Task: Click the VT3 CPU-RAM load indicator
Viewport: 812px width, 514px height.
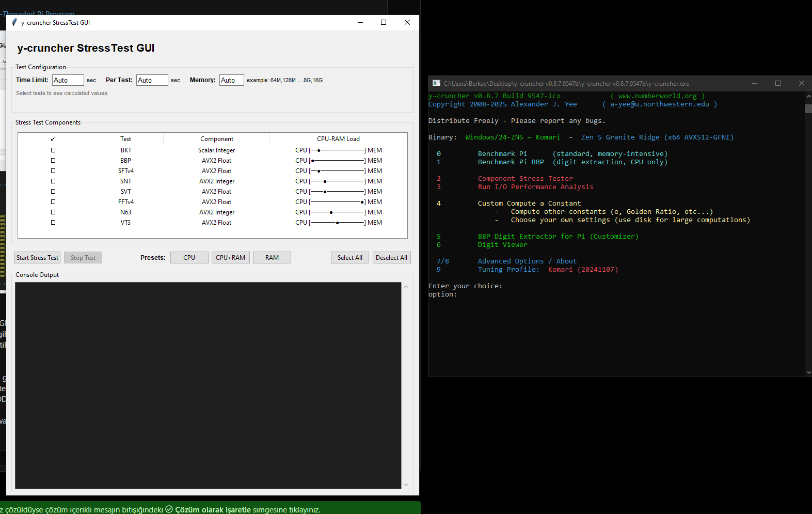Action: coord(339,223)
